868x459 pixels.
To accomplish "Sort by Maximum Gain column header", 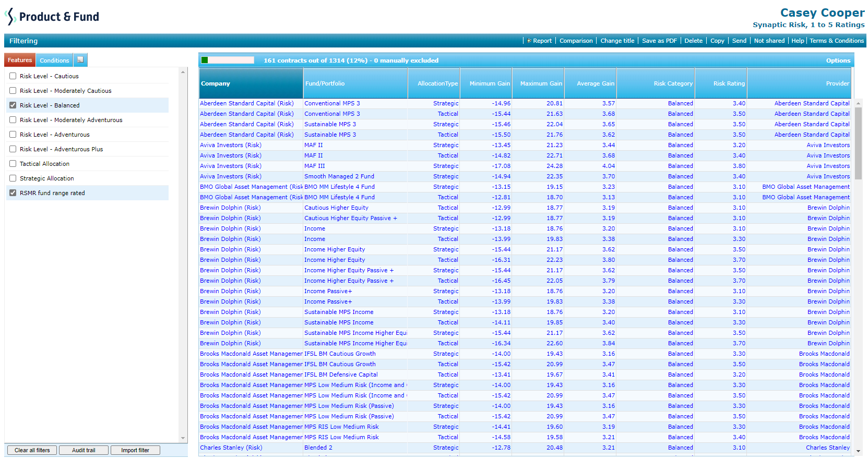I will point(538,83).
